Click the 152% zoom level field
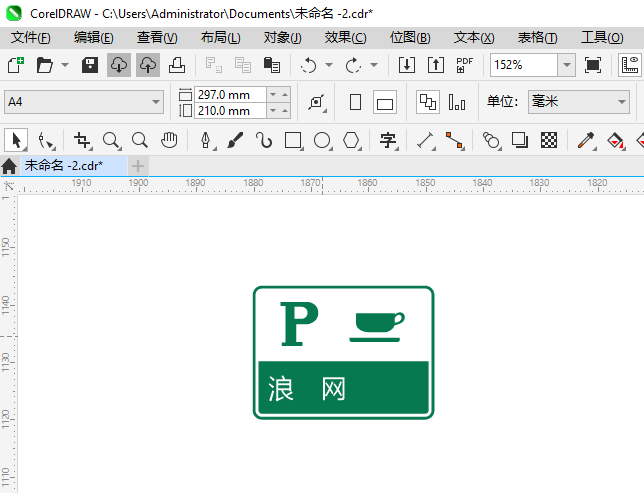 524,65
